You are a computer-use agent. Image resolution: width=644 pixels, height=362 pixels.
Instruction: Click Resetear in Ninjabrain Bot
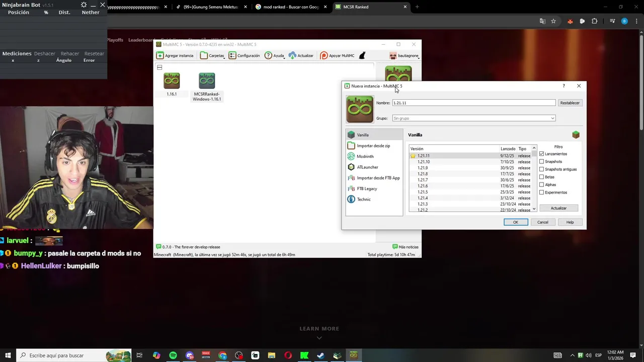94,53
